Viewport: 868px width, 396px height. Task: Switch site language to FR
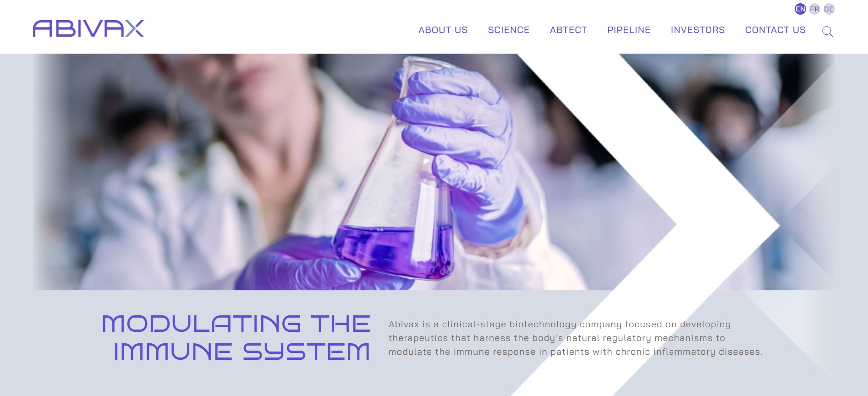pos(814,9)
